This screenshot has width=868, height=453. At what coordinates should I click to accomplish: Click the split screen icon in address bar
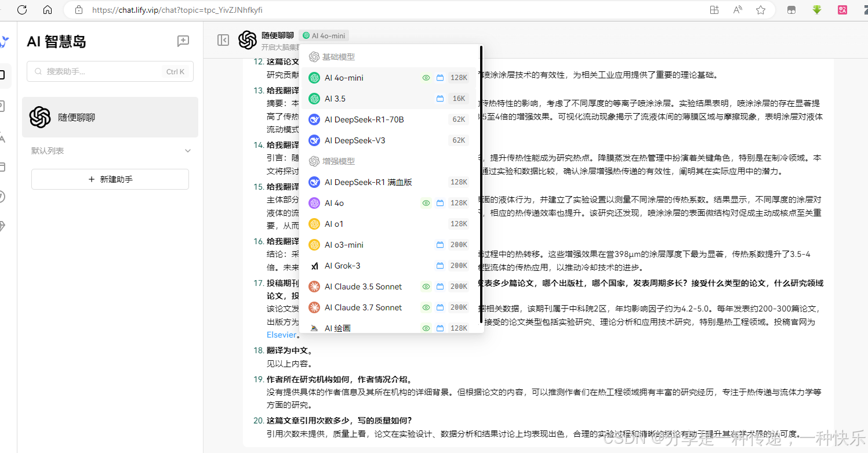pyautogui.click(x=714, y=10)
